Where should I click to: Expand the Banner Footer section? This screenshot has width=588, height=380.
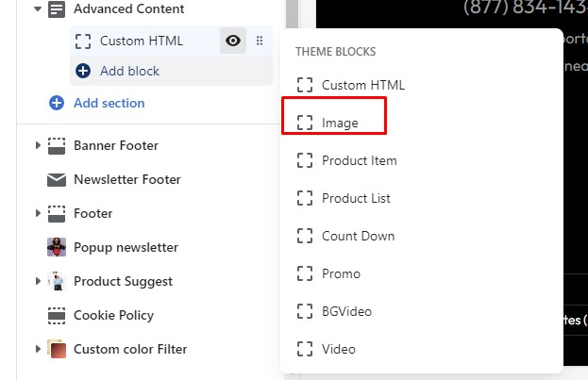(38, 145)
